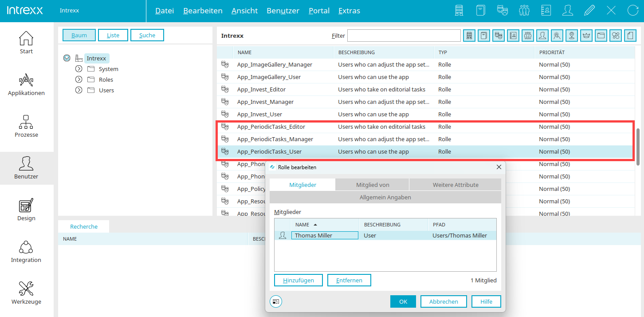Expand the System folder in the tree
This screenshot has height=317, width=644.
click(79, 69)
